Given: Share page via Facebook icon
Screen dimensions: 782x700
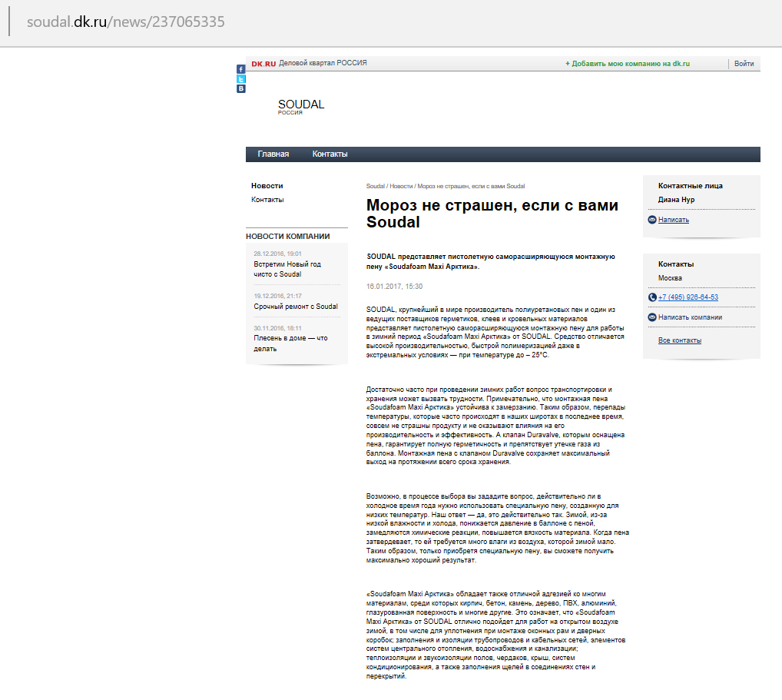Looking at the screenshot, I should tap(241, 69).
